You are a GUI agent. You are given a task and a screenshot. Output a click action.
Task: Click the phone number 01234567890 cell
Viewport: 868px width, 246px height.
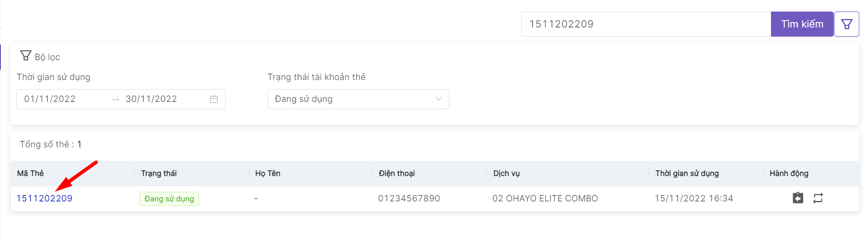pyautogui.click(x=409, y=198)
